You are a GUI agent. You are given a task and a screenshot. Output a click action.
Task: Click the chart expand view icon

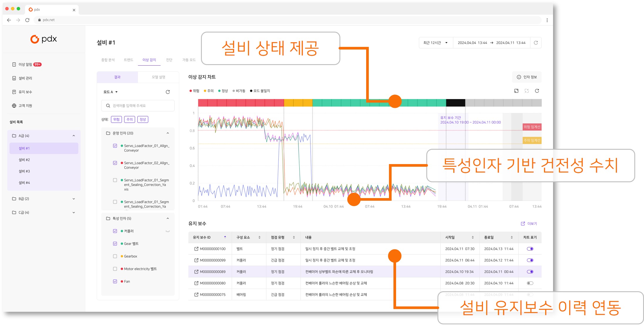[516, 91]
